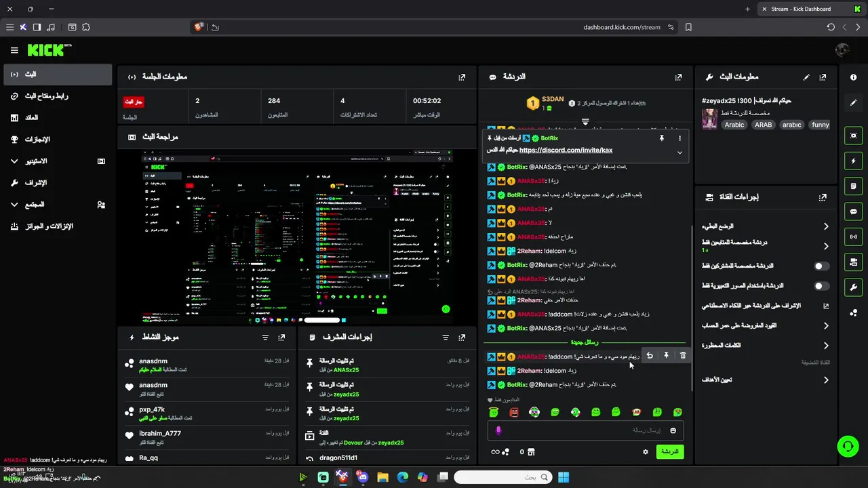
Task: Expand the pinned BotRix message
Action: [679, 152]
